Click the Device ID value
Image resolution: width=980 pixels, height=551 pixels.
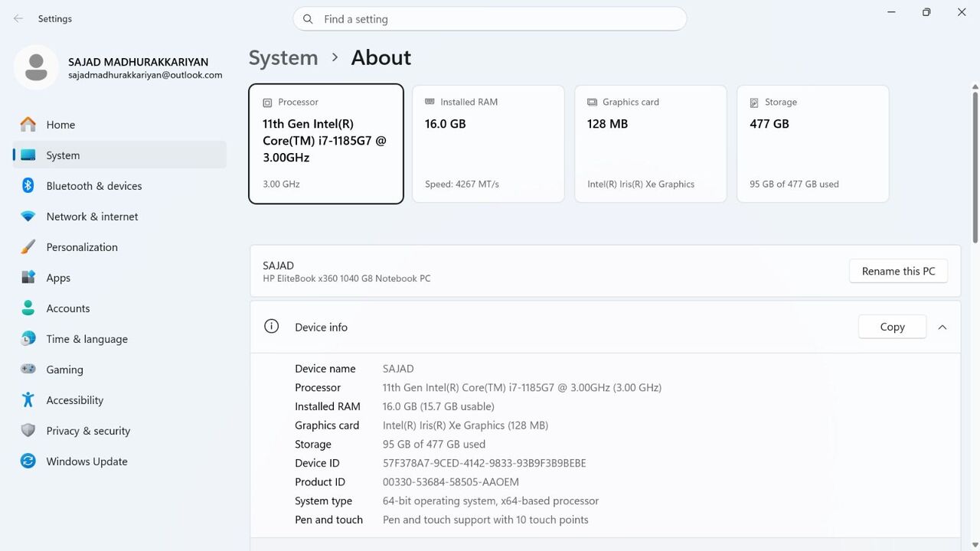485,463
